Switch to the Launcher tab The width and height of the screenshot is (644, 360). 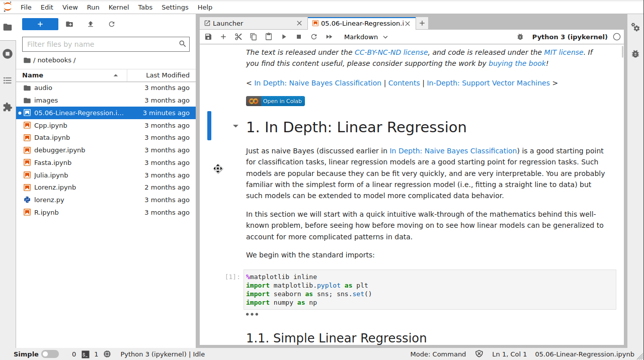tap(228, 23)
